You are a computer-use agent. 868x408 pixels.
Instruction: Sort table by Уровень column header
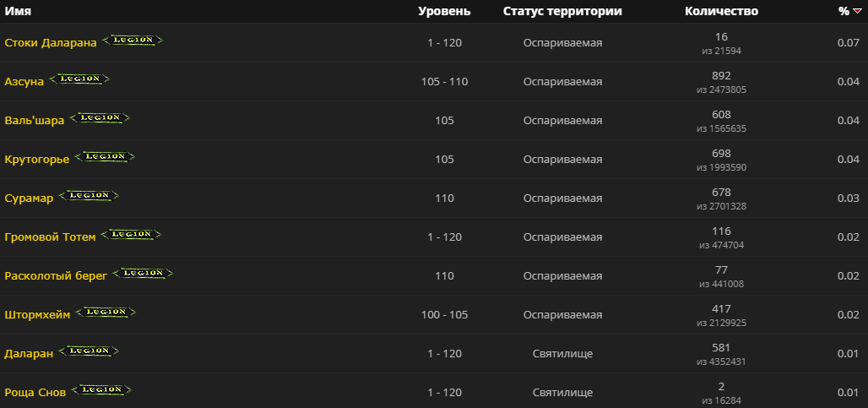click(x=444, y=12)
